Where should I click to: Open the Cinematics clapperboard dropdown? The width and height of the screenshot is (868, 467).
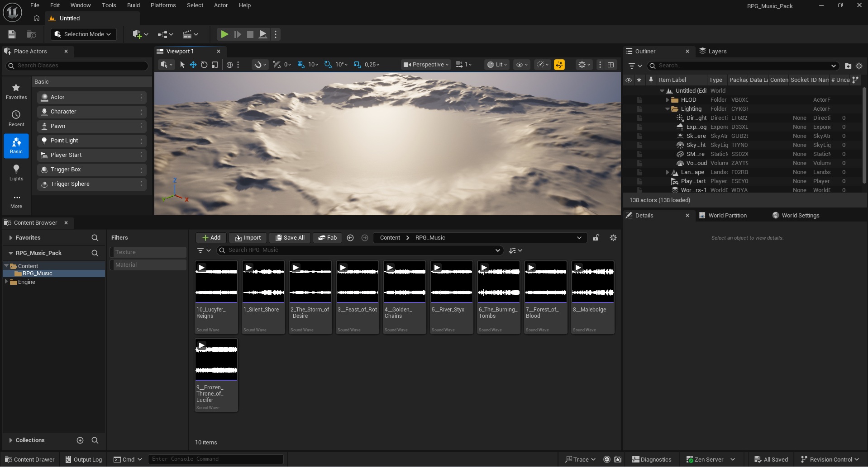[x=190, y=34]
